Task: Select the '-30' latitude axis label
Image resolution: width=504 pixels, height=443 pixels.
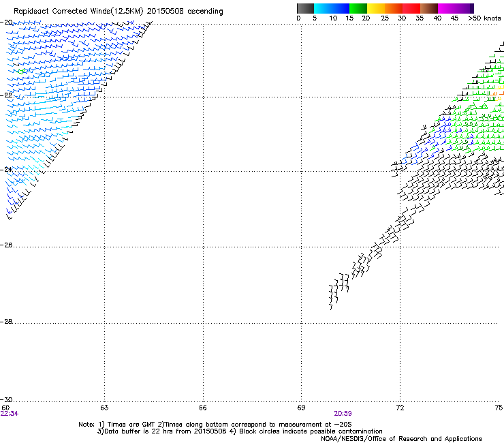Action: coord(6,399)
